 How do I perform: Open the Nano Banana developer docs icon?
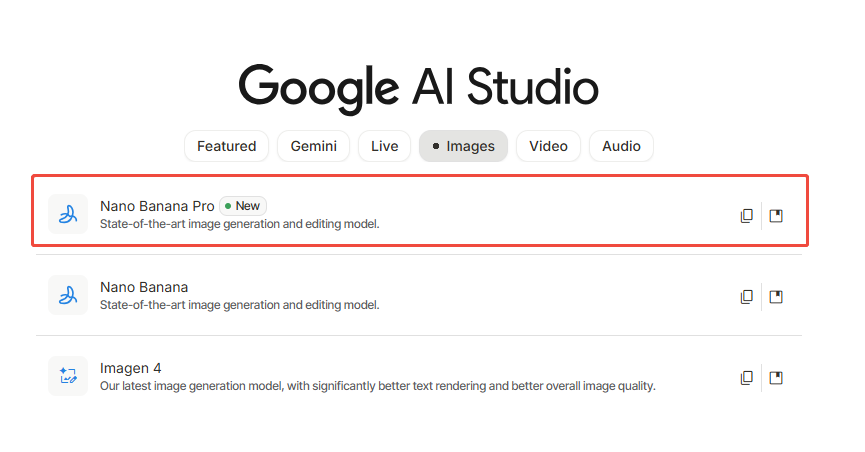pyautogui.click(x=776, y=297)
